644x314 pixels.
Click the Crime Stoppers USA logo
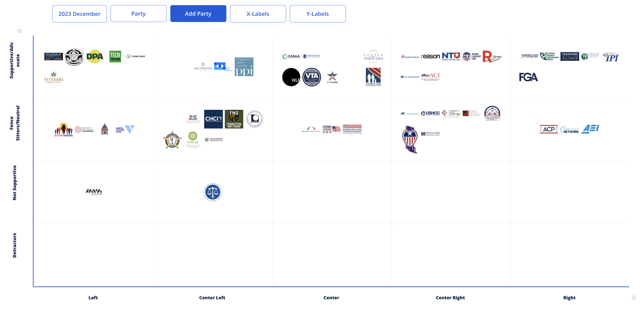[332, 129]
